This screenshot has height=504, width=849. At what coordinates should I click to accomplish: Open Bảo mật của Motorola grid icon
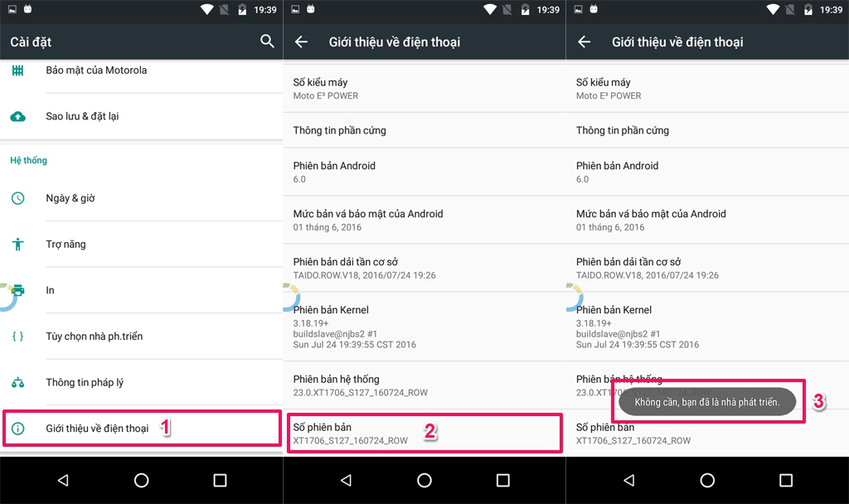pos(18,70)
